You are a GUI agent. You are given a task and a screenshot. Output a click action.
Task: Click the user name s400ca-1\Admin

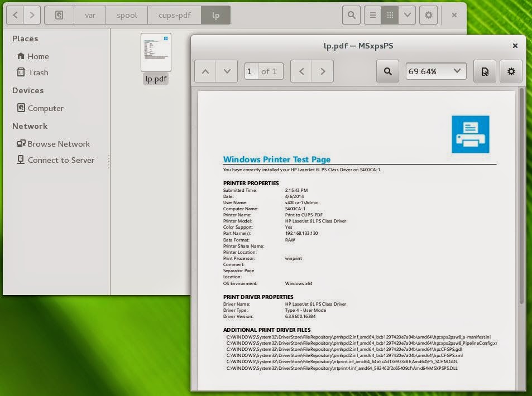coord(301,202)
